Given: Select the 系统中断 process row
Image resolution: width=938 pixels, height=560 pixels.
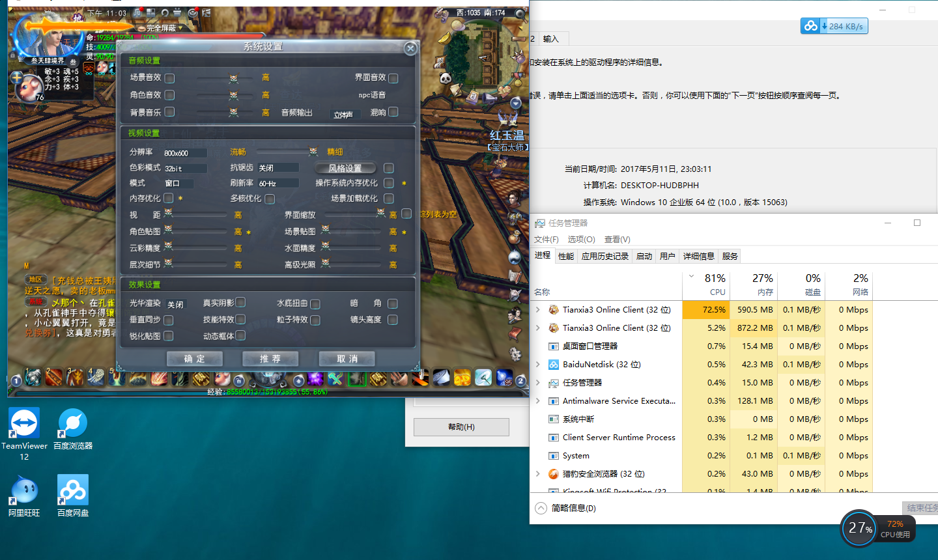Looking at the screenshot, I should click(702, 419).
